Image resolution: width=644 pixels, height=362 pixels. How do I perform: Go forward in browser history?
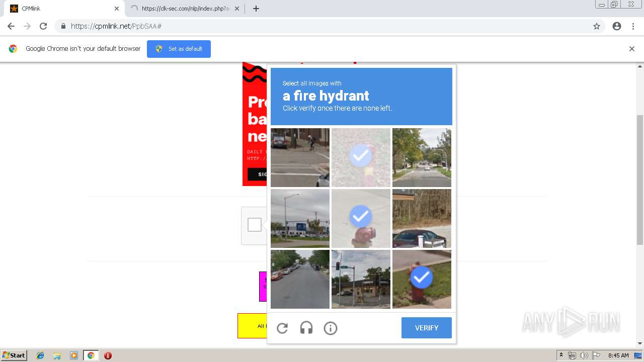27,26
